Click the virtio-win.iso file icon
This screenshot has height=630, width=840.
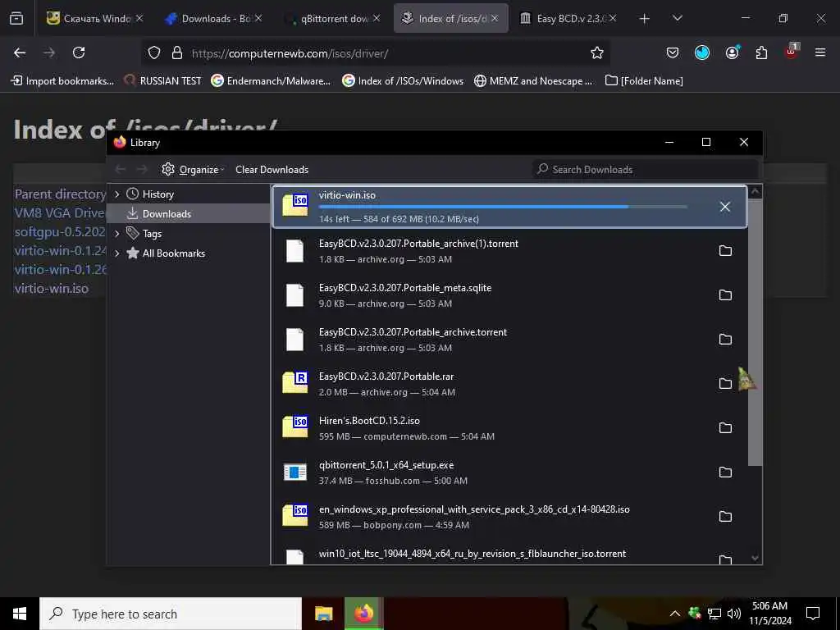pyautogui.click(x=295, y=205)
